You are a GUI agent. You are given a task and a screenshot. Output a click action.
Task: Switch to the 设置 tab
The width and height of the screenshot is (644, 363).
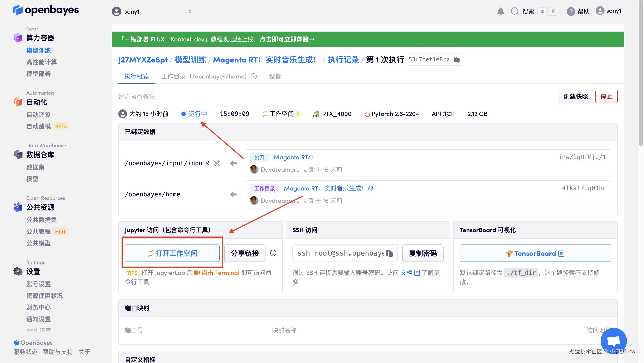tap(275, 76)
